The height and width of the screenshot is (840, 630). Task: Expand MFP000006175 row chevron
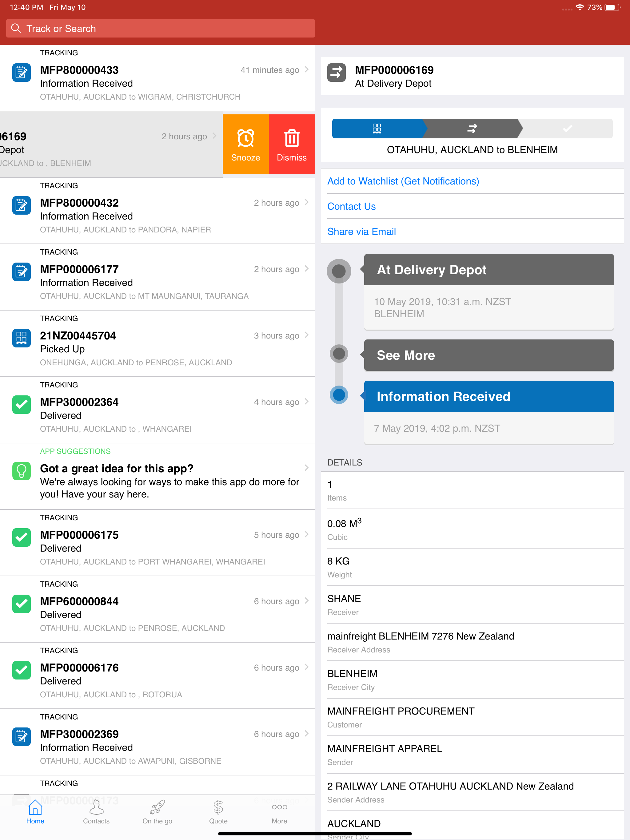coord(307,535)
